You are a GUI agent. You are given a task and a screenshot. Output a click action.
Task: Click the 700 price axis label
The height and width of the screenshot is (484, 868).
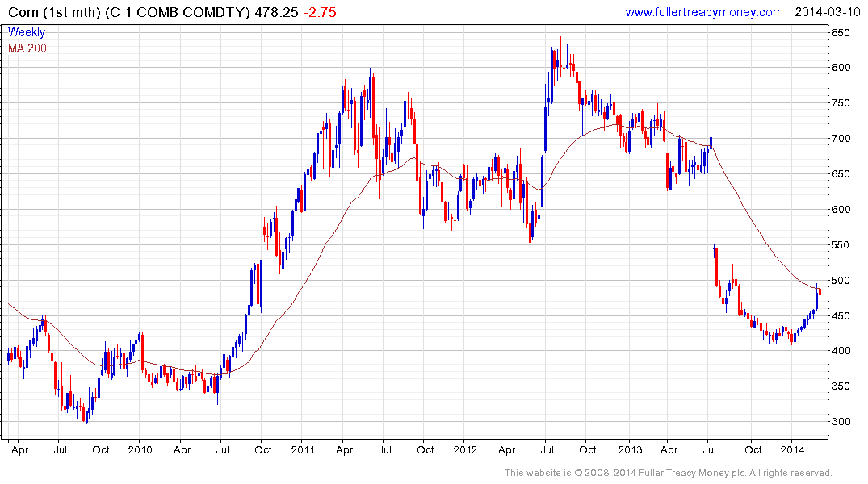[x=841, y=138]
